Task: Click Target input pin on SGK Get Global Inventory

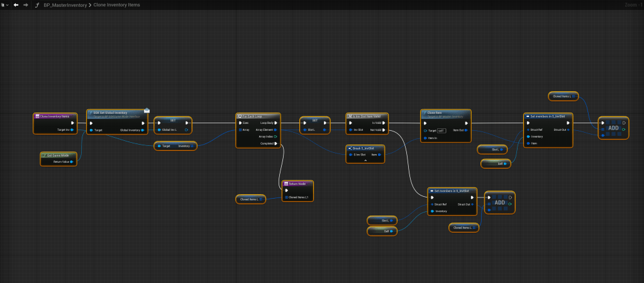Action: (91, 130)
